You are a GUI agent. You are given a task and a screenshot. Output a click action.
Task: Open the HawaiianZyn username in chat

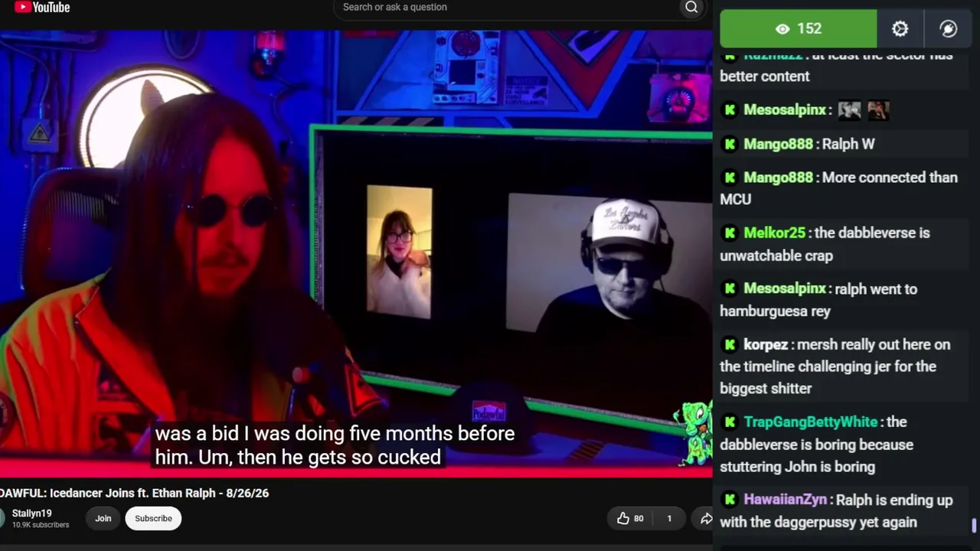point(786,500)
